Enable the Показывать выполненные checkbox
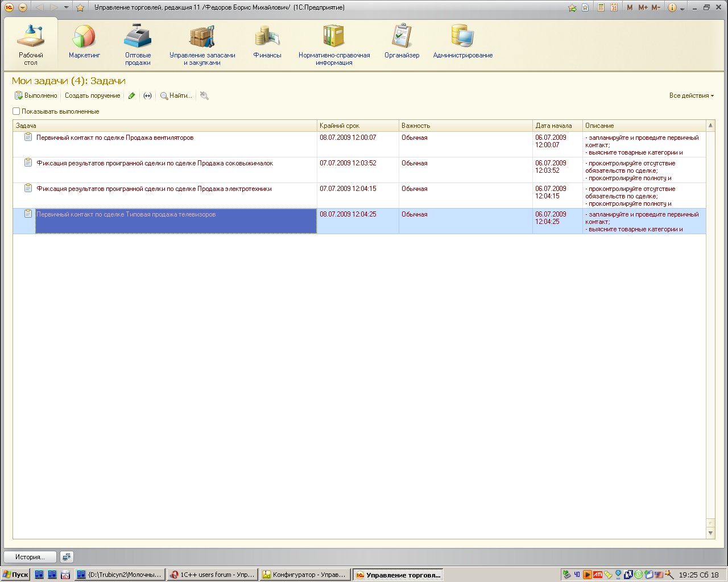 click(x=16, y=111)
